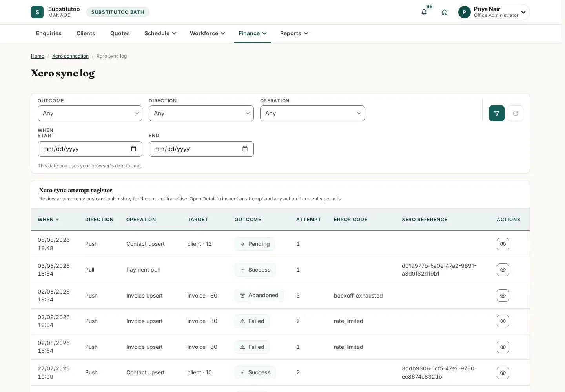Open the Reports menu
Screen dimensions: 565x392
pyautogui.click(x=294, y=33)
